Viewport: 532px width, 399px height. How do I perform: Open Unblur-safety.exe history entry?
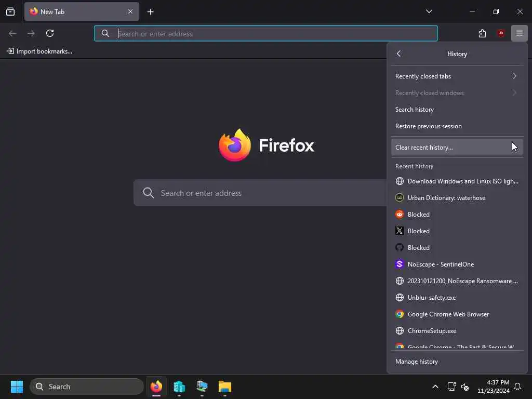[457, 298]
